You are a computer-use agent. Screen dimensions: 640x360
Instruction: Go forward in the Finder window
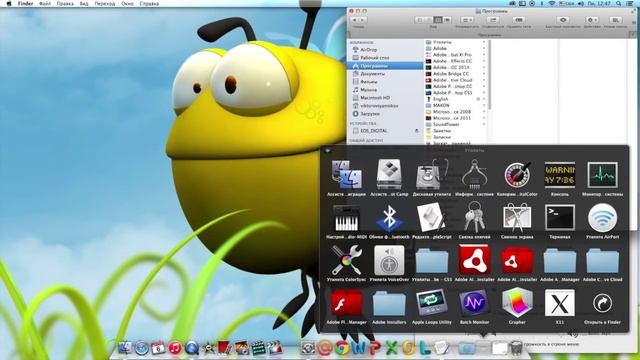tap(362, 20)
